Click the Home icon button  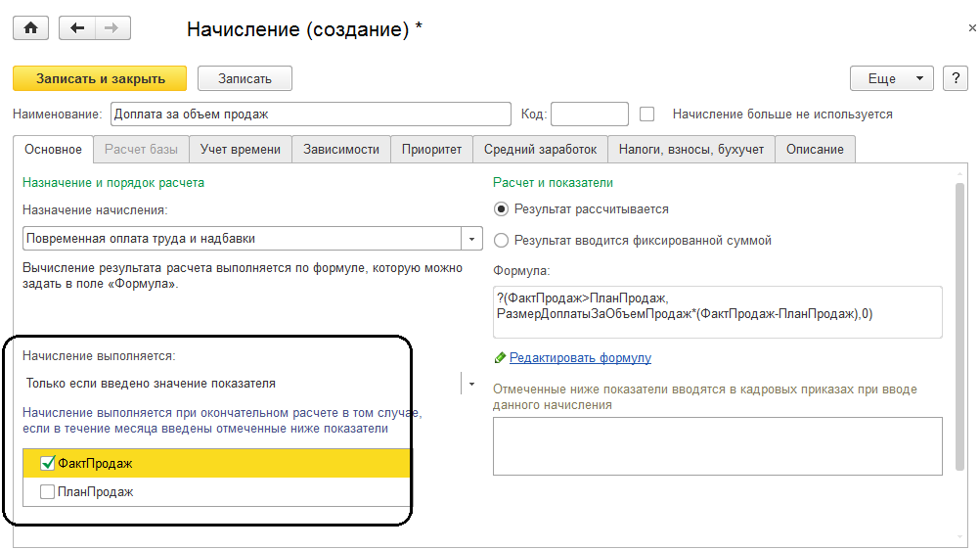click(x=30, y=28)
